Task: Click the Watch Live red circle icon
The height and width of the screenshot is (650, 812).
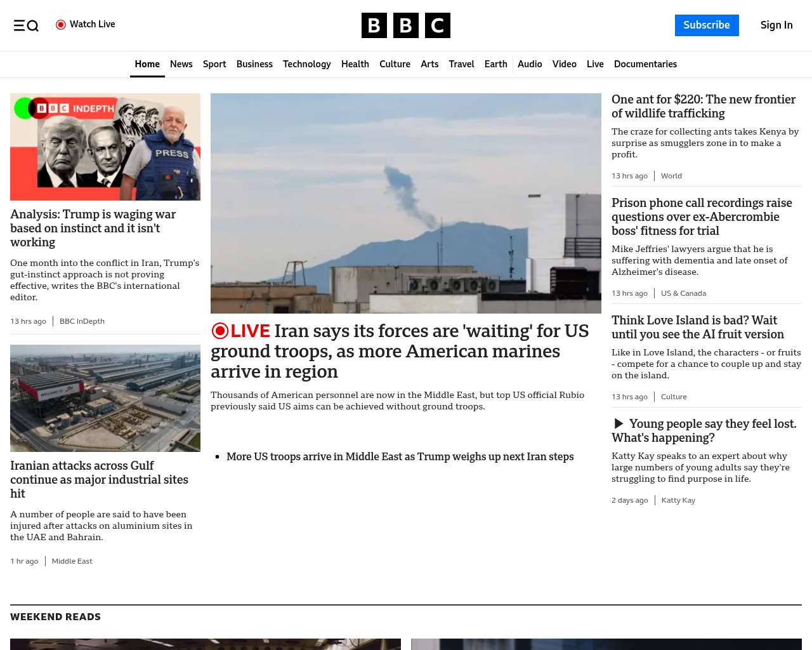Action: [61, 25]
